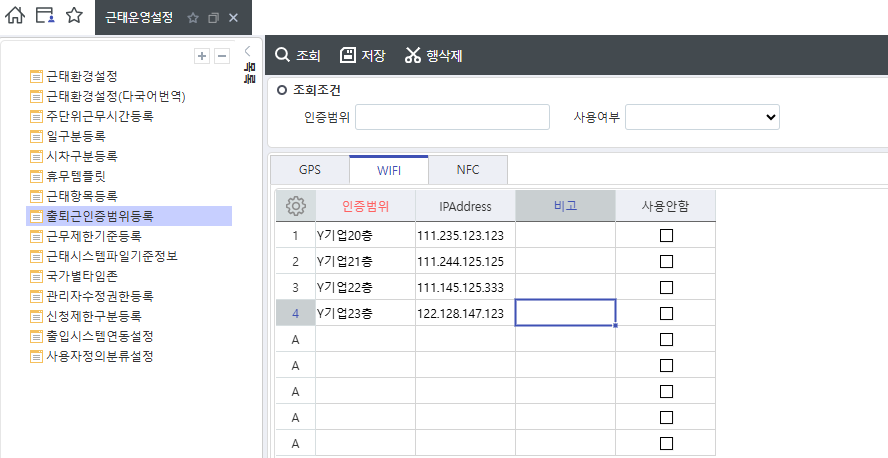The width and height of the screenshot is (888, 458).
Task: Enable 사용안함 for Y기업23층 row
Action: coord(666,314)
